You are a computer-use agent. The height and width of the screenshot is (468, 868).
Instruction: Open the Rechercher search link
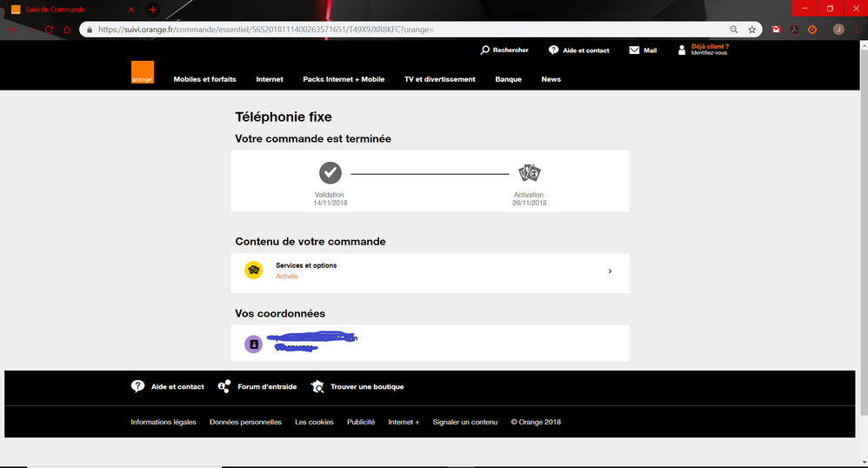[504, 50]
